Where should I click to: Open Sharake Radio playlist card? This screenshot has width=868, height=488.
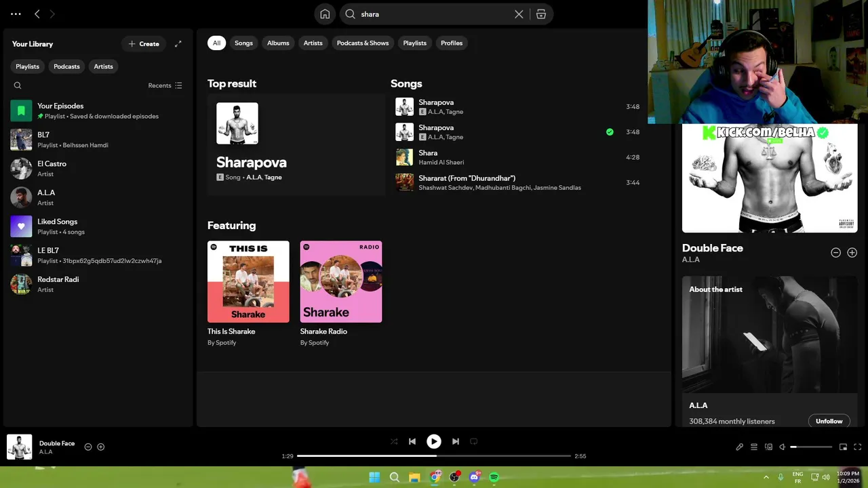(x=341, y=293)
